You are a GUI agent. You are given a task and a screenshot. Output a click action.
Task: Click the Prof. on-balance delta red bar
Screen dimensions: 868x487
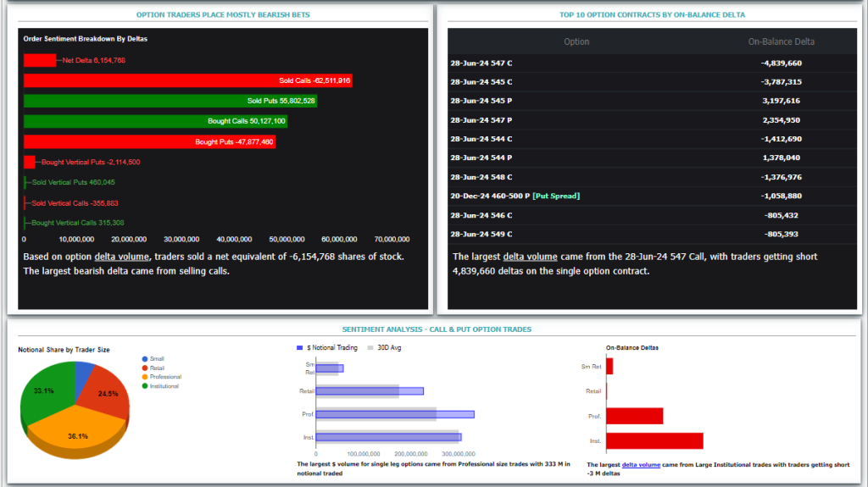click(x=635, y=416)
